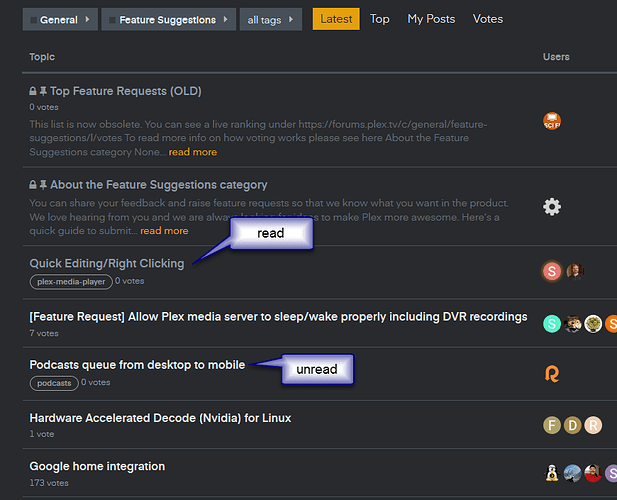This screenshot has height=500, width=617.
Task: Click 0 votes beside podcasts tag
Action: tap(96, 382)
